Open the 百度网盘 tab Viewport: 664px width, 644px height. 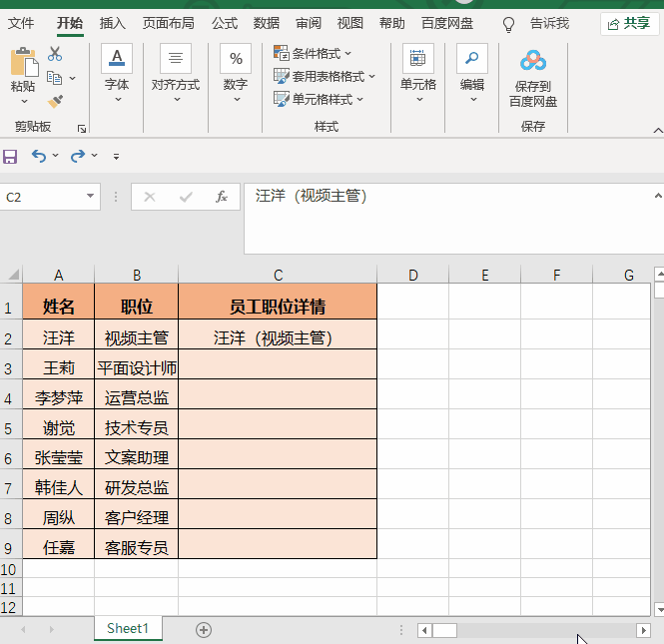point(447,23)
